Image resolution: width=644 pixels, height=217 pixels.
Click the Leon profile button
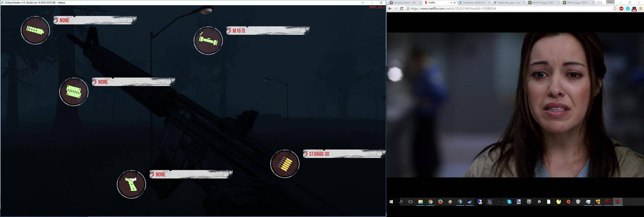[610, 2]
